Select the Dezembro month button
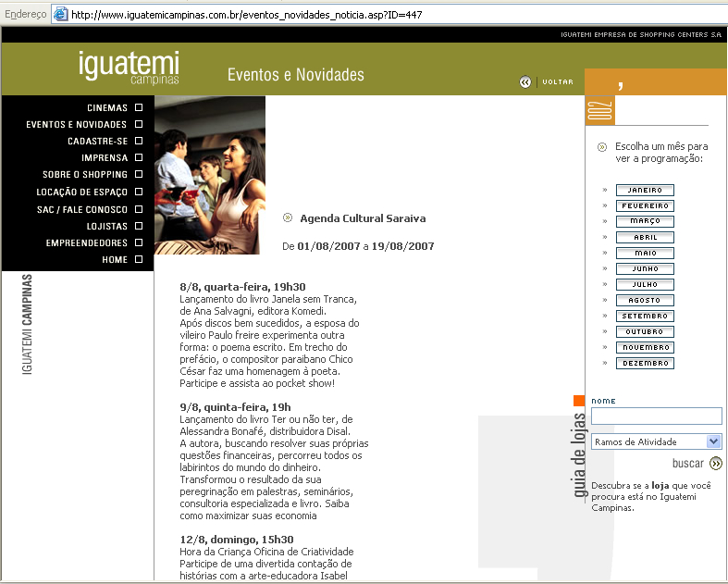 pos(645,363)
